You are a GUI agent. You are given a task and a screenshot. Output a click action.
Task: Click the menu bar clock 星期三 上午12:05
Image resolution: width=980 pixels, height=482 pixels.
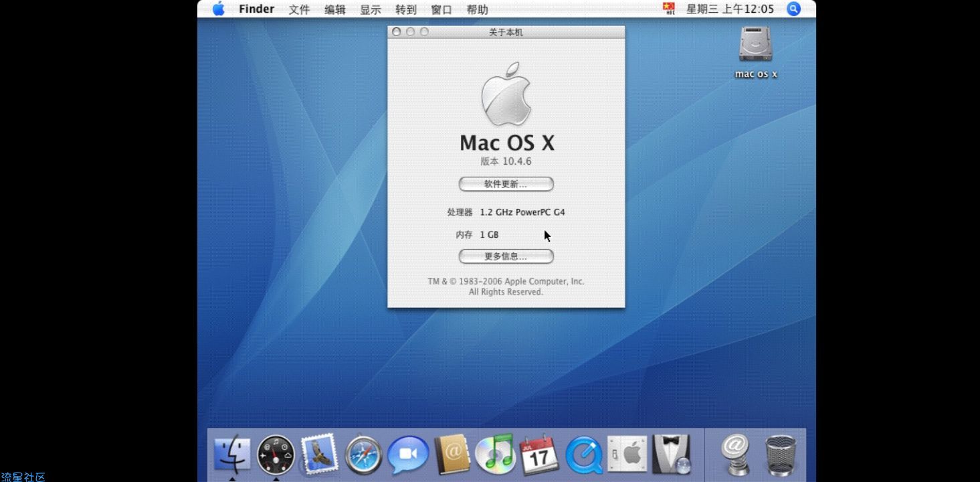[730, 9]
